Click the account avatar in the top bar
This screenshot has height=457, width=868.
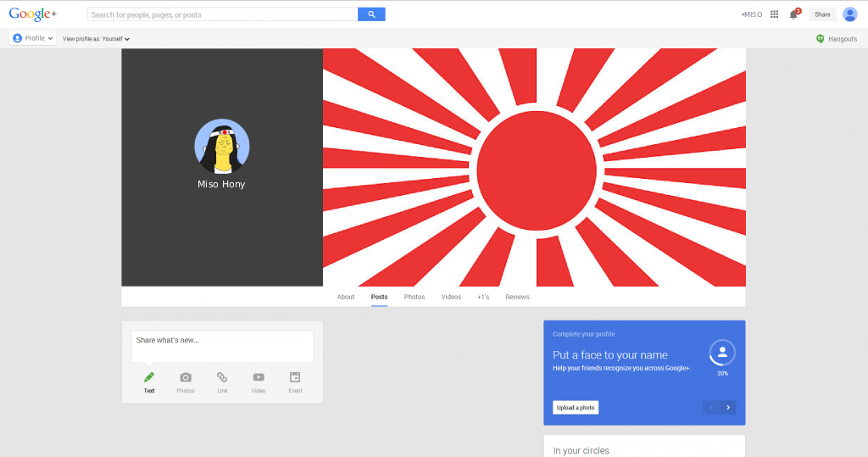tap(849, 14)
